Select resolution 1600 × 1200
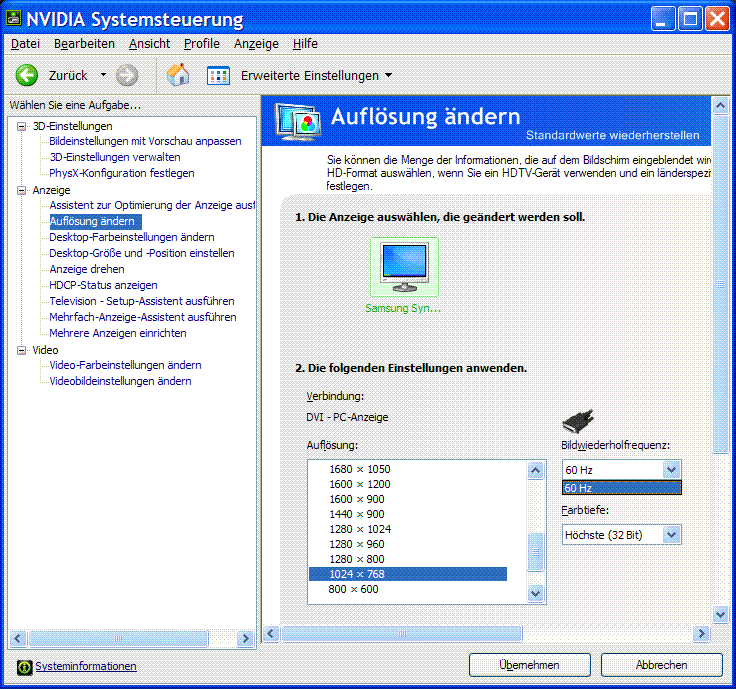 [x=360, y=484]
